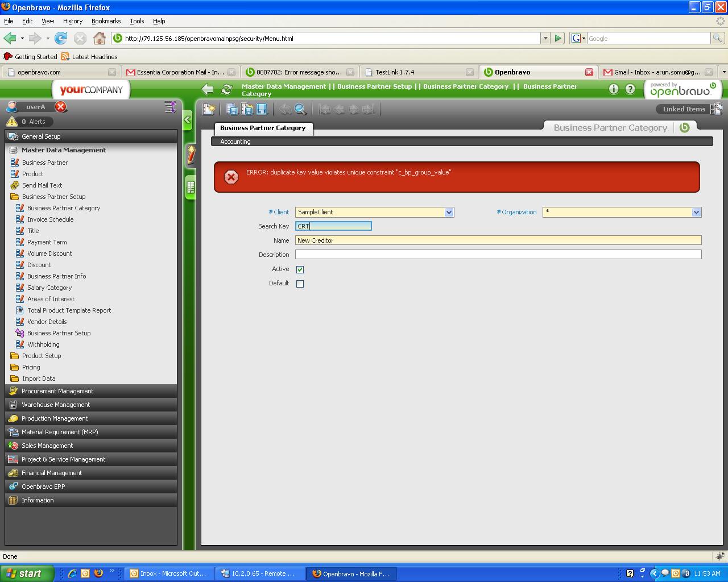Viewport: 728px width, 582px height.
Task: Open the History menu
Action: (x=73, y=21)
